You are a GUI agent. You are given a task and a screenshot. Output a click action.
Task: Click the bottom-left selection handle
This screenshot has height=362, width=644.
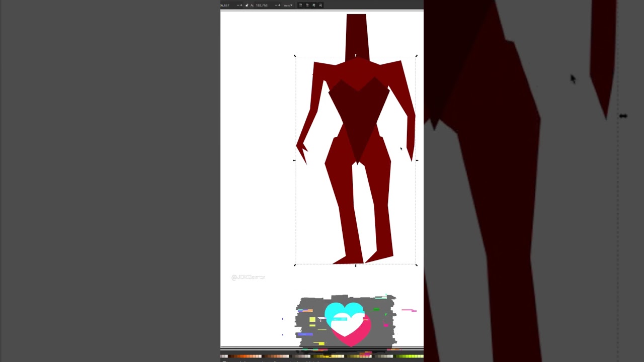[295, 265]
